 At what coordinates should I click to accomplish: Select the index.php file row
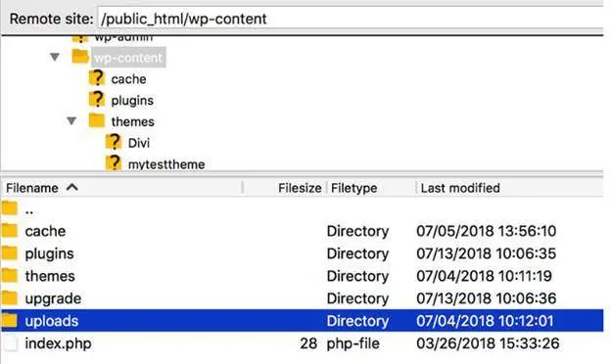tap(303, 343)
